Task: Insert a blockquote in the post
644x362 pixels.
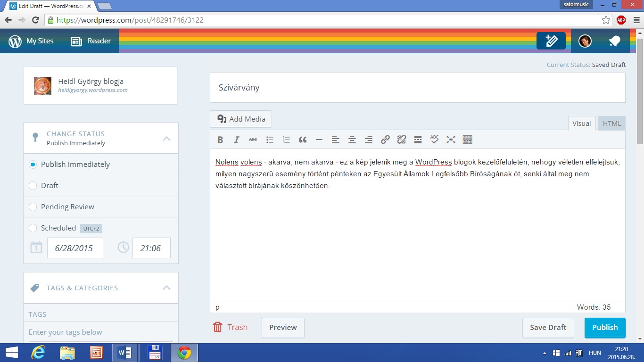Action: pyautogui.click(x=303, y=140)
